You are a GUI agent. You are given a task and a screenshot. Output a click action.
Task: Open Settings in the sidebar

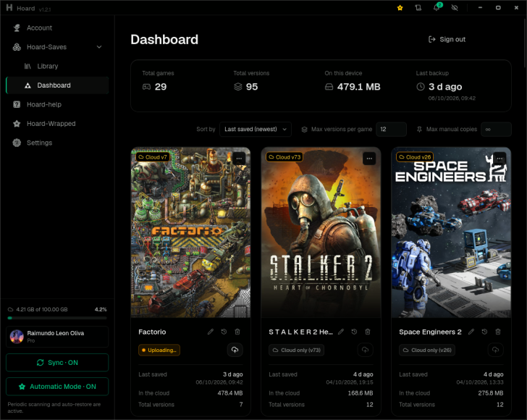pyautogui.click(x=57, y=143)
